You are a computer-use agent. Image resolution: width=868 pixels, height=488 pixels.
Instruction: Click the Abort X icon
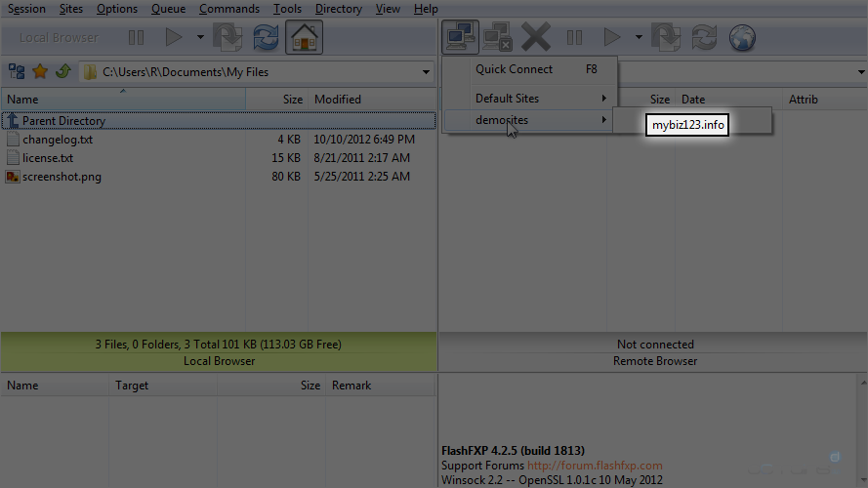tap(535, 38)
